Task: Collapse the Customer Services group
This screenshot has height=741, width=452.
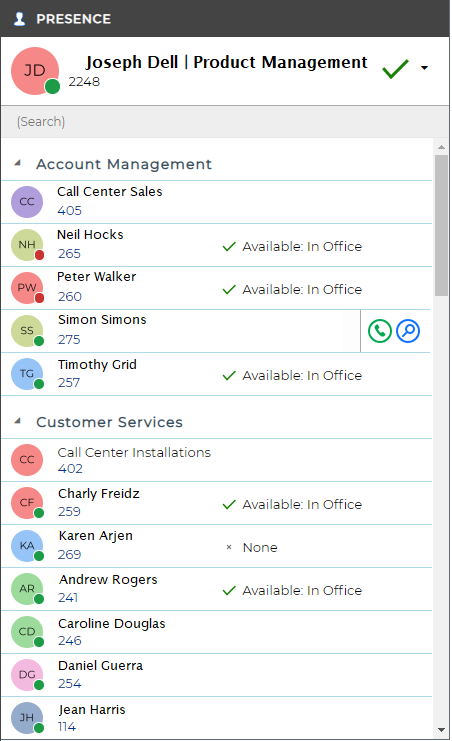Action: tap(18, 421)
